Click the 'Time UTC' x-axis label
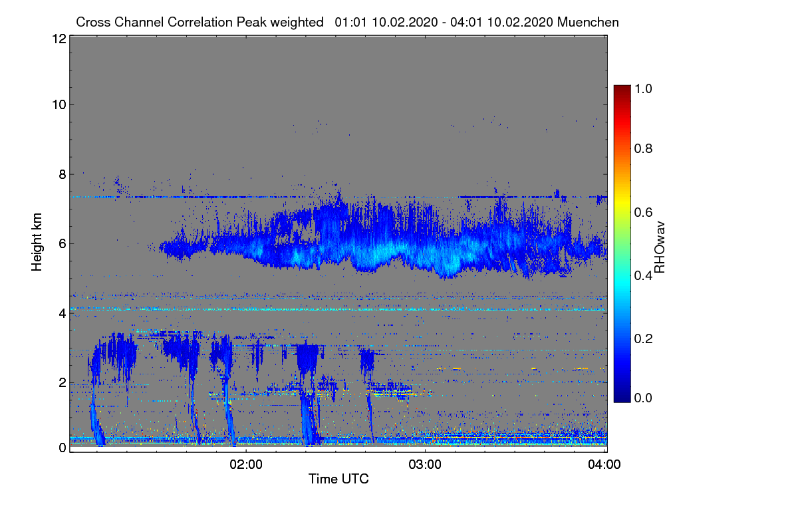 [x=338, y=479]
